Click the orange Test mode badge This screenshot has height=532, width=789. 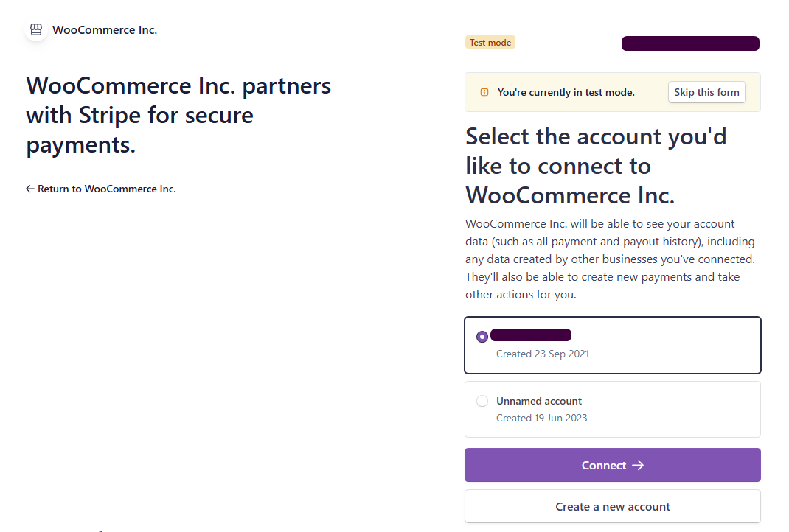click(490, 43)
